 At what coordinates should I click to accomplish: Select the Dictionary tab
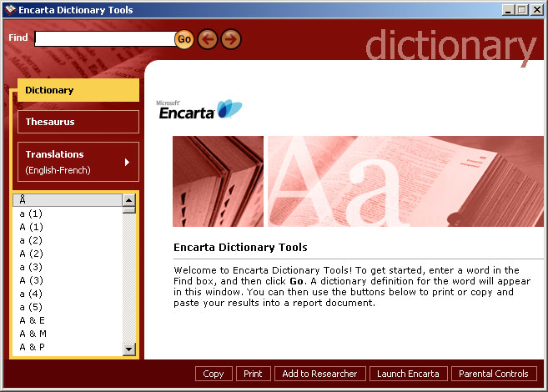(x=78, y=90)
